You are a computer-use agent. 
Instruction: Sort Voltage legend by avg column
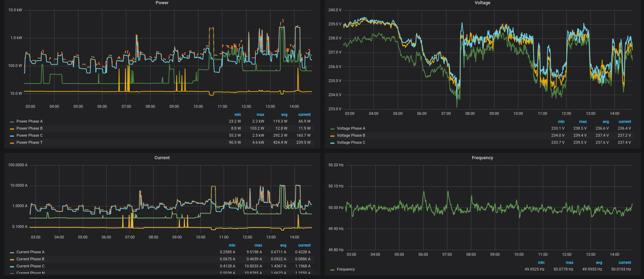606,122
